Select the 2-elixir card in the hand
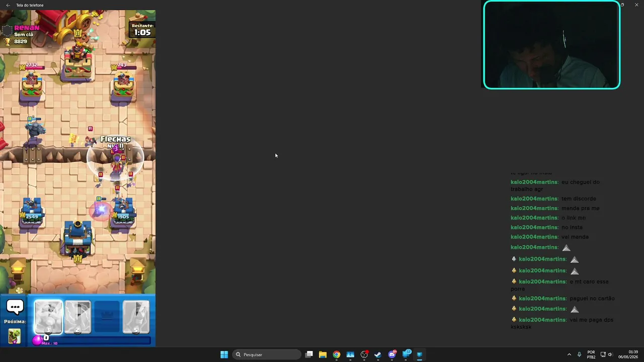The width and height of the screenshot is (644, 362). click(x=77, y=317)
